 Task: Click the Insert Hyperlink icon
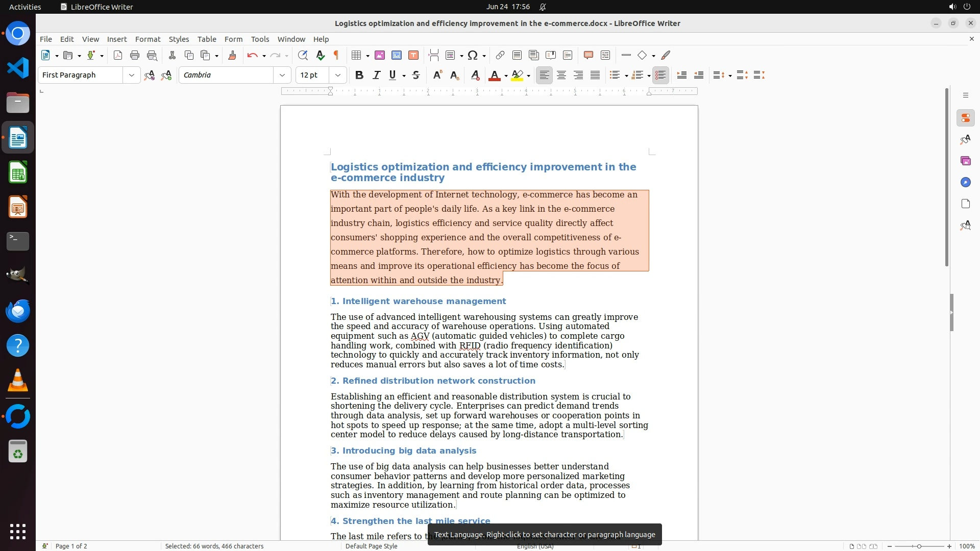pos(500,56)
